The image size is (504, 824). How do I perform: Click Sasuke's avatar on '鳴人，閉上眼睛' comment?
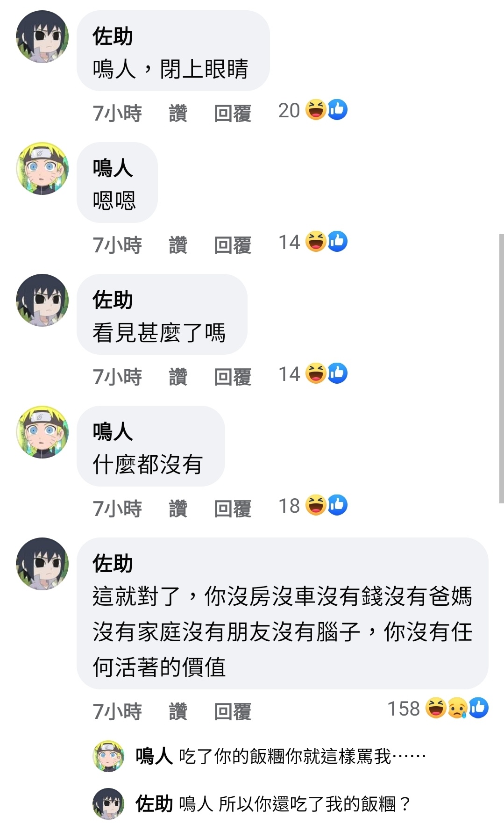click(43, 37)
